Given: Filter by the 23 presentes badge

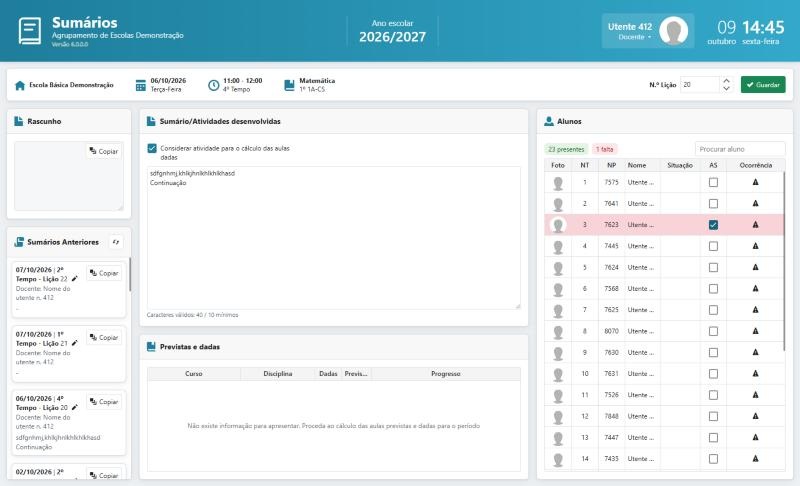Looking at the screenshot, I should point(566,149).
